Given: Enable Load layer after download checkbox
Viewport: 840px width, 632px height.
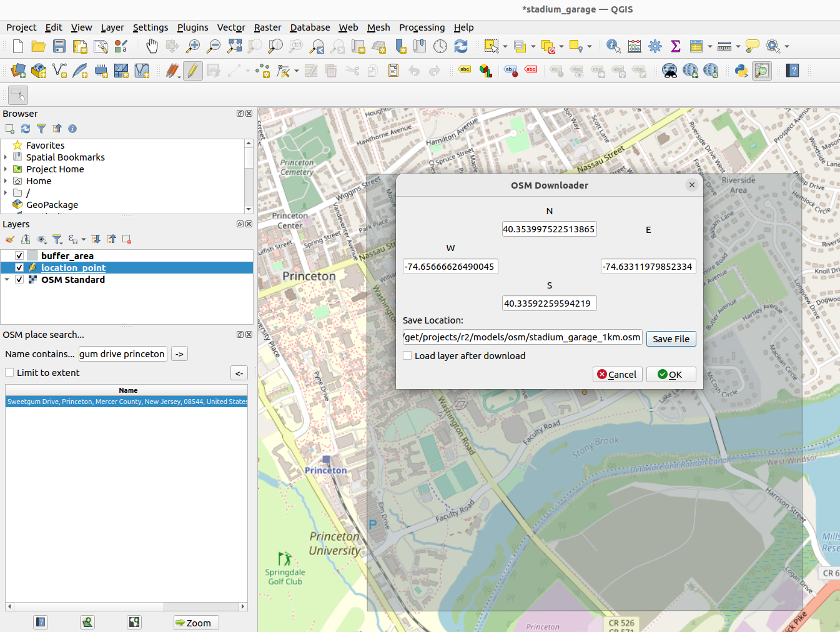Looking at the screenshot, I should [408, 355].
